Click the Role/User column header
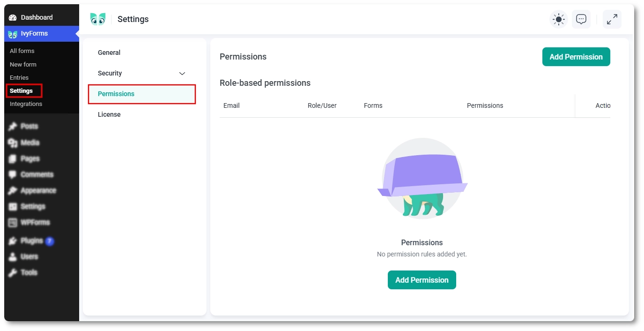The image size is (644, 331). [322, 105]
